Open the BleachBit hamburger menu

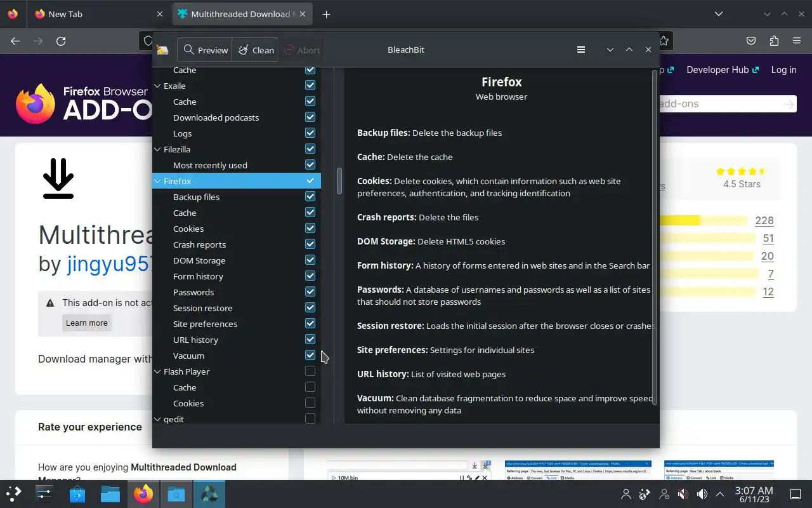(x=580, y=50)
